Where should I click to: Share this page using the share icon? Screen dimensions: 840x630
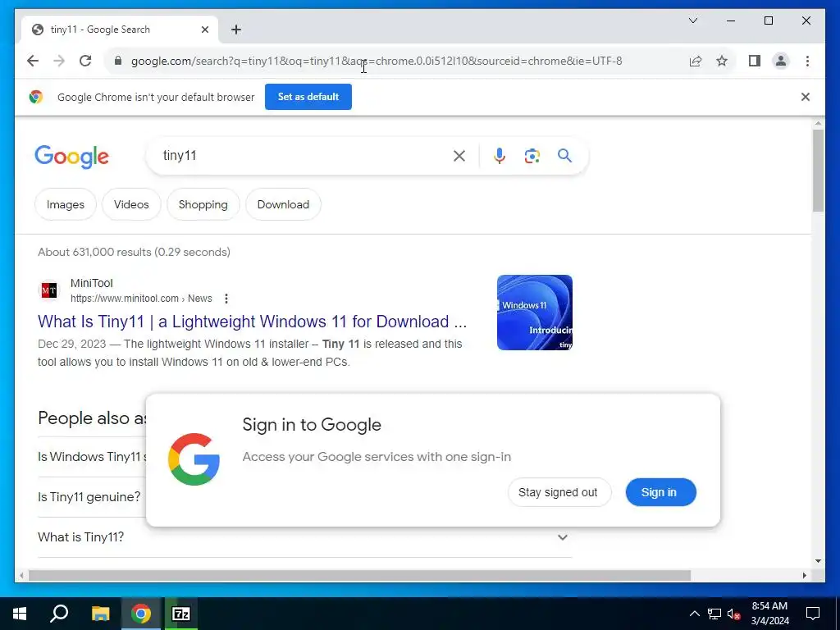696,61
